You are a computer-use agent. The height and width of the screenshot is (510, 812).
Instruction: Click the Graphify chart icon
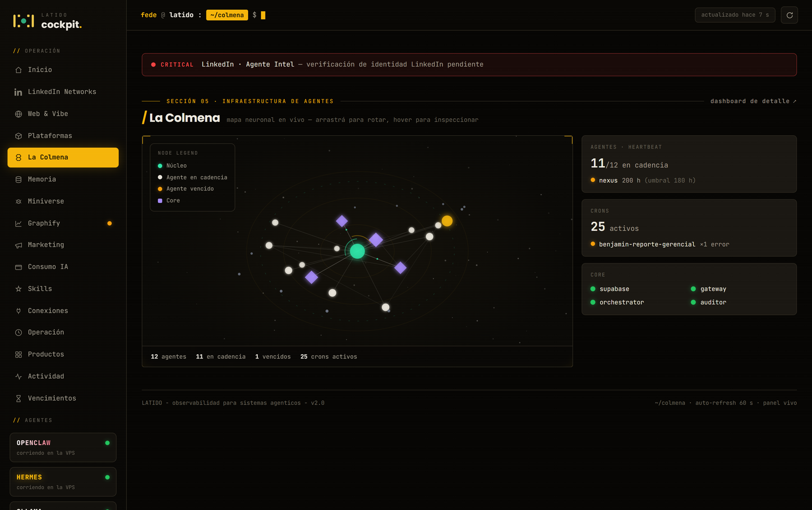coord(18,223)
